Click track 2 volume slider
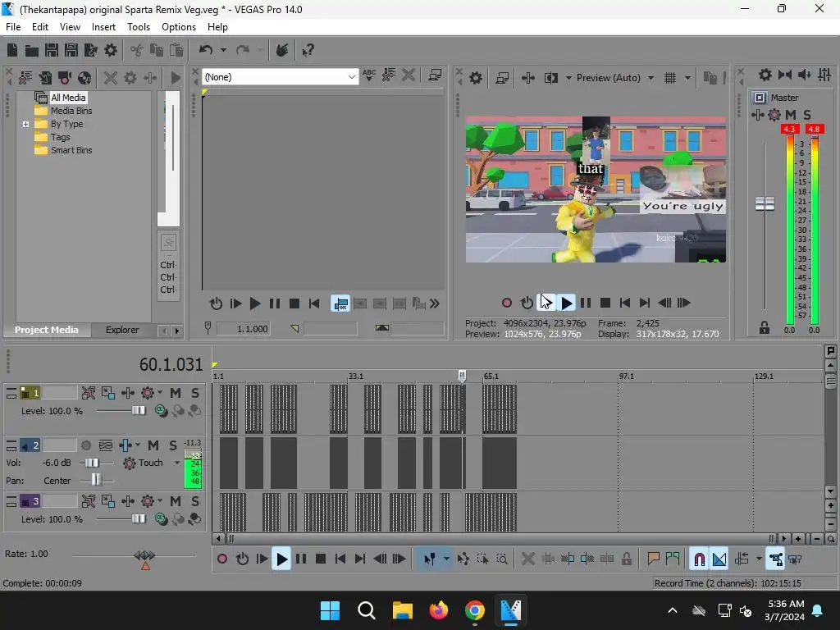This screenshot has height=630, width=840. pos(92,463)
